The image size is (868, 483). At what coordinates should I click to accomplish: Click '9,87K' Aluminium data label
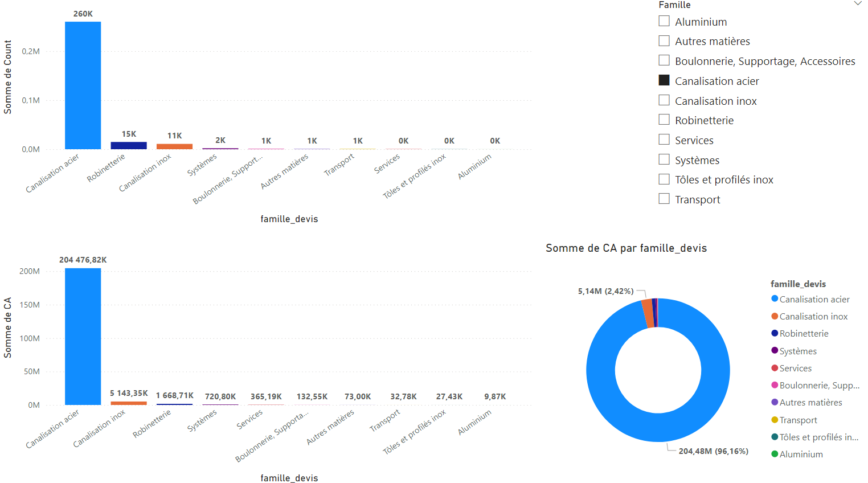(x=495, y=396)
